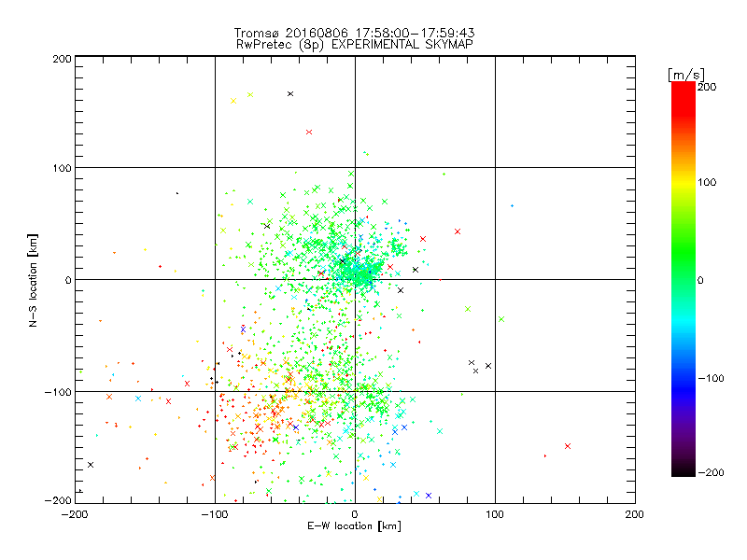
Task: Click the black X marker near the plot top
Action: (290, 94)
